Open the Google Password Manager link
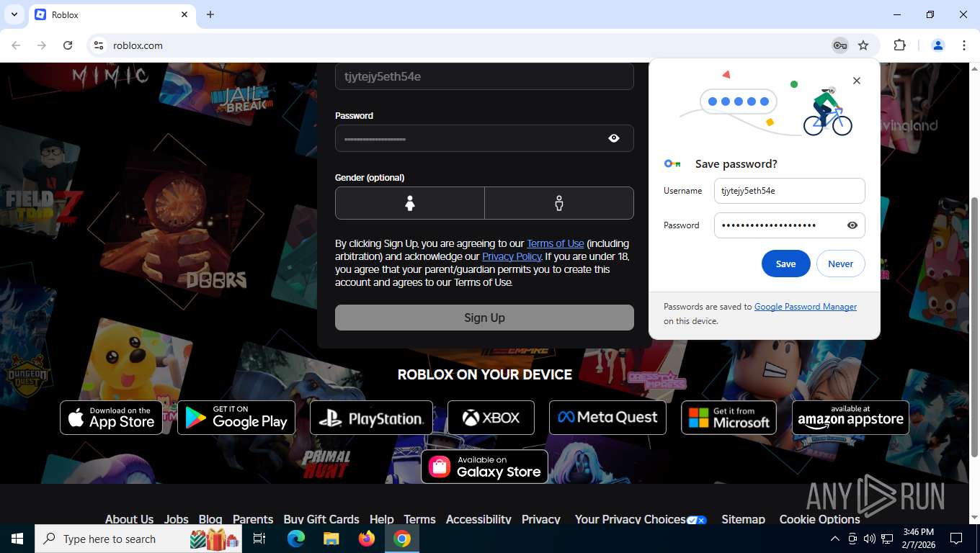980x553 pixels. point(806,307)
